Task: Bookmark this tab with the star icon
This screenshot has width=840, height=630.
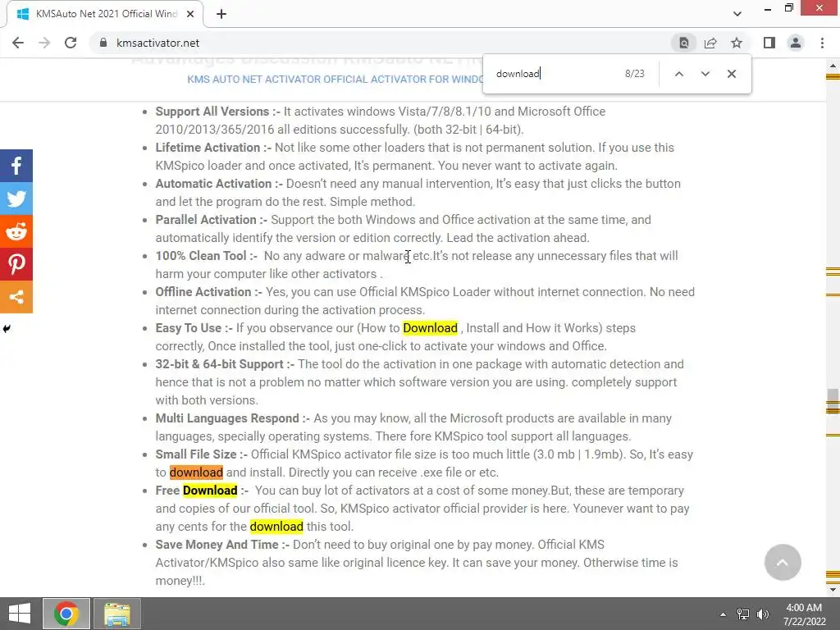Action: click(737, 43)
